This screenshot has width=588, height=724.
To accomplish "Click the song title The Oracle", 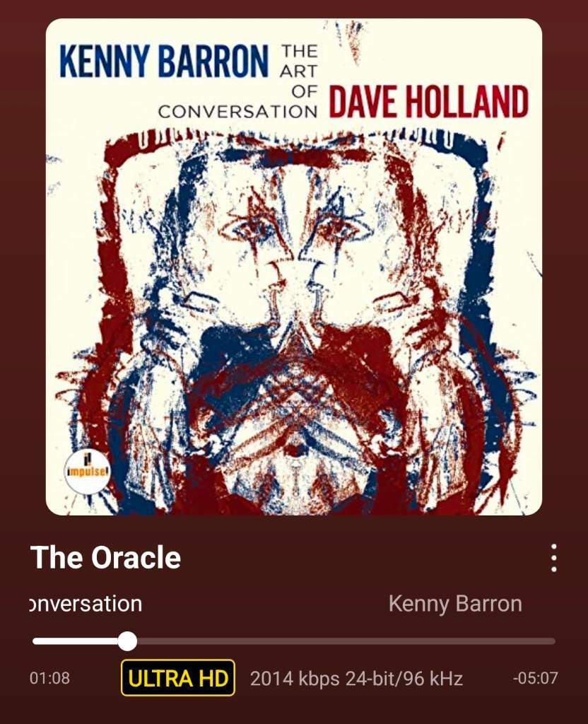I will tap(106, 557).
